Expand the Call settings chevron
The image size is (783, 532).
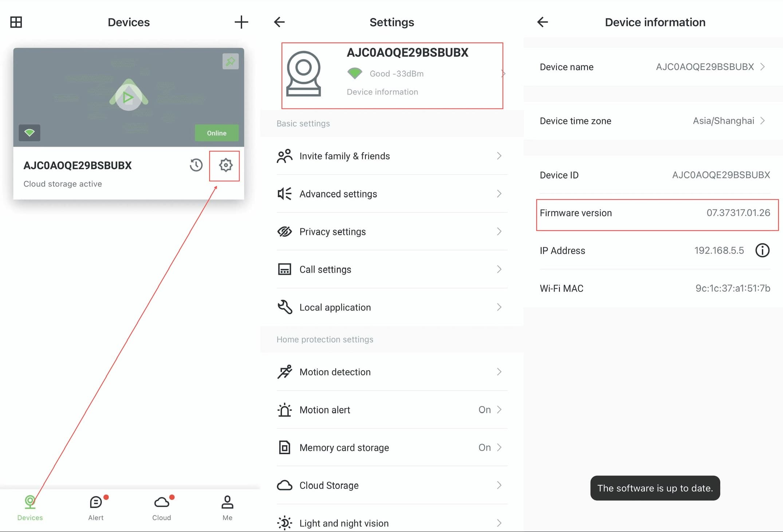click(x=499, y=269)
